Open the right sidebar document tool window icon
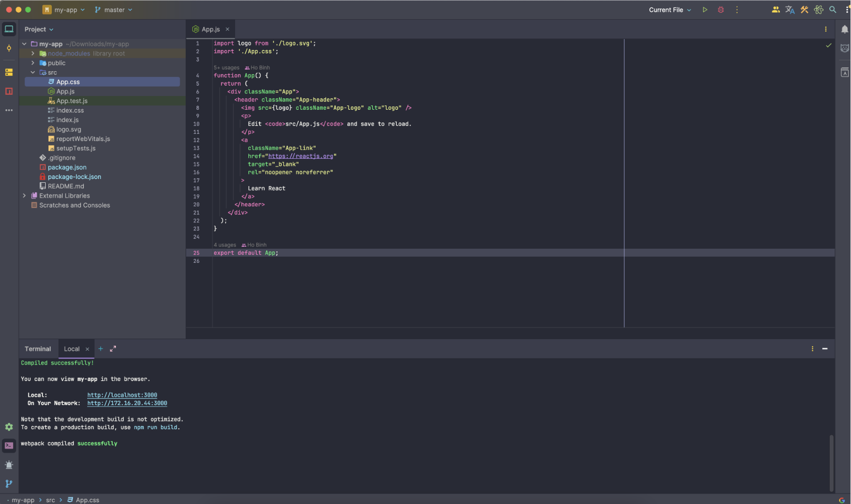This screenshot has width=851, height=504. [844, 72]
